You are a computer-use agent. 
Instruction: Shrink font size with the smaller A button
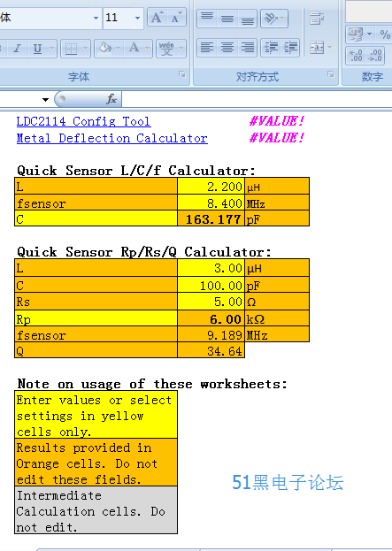click(x=176, y=17)
